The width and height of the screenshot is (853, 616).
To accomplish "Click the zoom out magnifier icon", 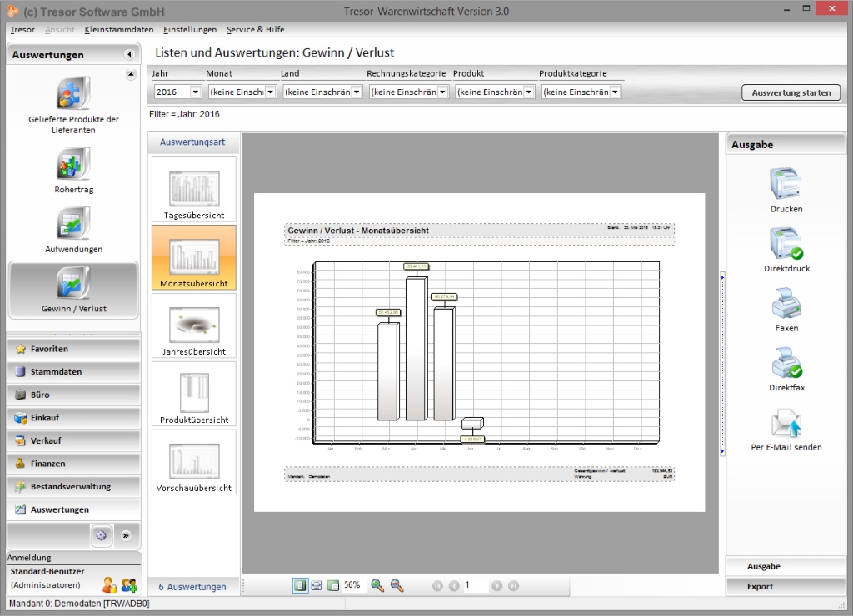I will (x=397, y=585).
